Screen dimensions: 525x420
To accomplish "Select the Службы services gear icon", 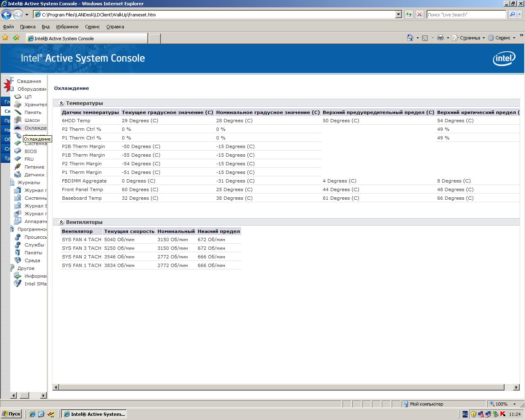I will [18, 245].
